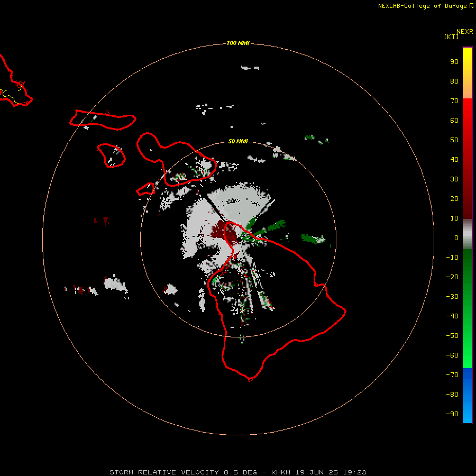The width and height of the screenshot is (476, 476).
Task: Click the 50 NMI range ring label
Action: click(x=238, y=141)
